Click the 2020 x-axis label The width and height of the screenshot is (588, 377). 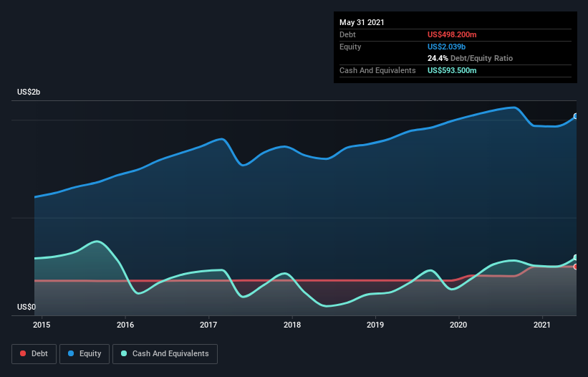click(x=458, y=325)
